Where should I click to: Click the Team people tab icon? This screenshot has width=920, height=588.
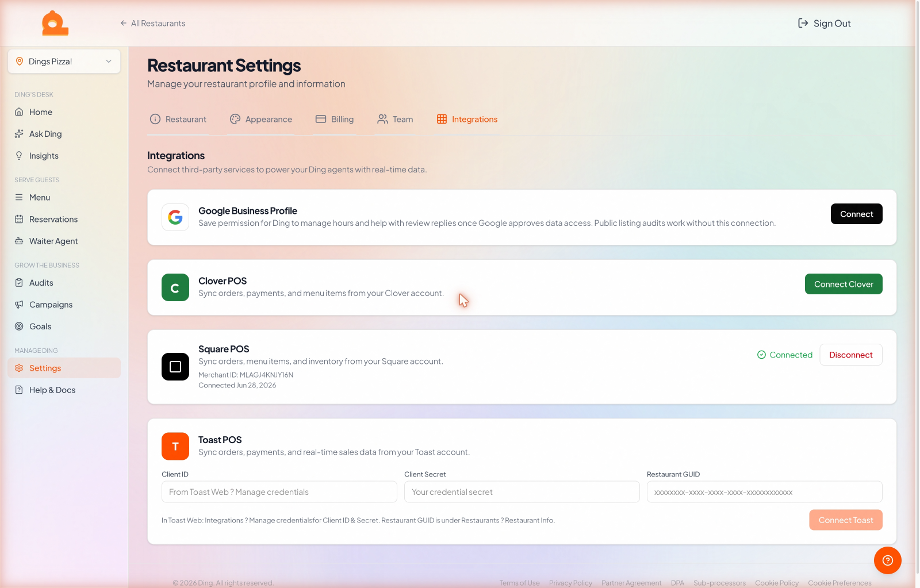pyautogui.click(x=382, y=119)
